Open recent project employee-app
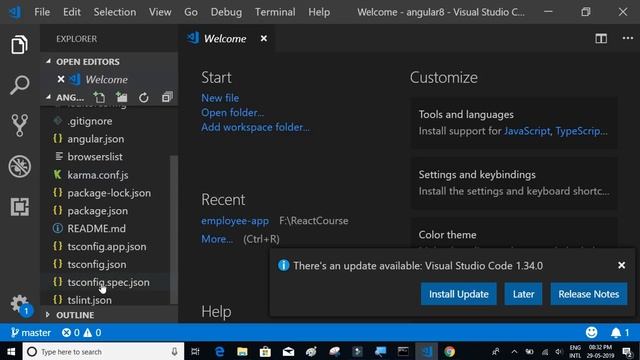640x360 pixels. (x=235, y=221)
